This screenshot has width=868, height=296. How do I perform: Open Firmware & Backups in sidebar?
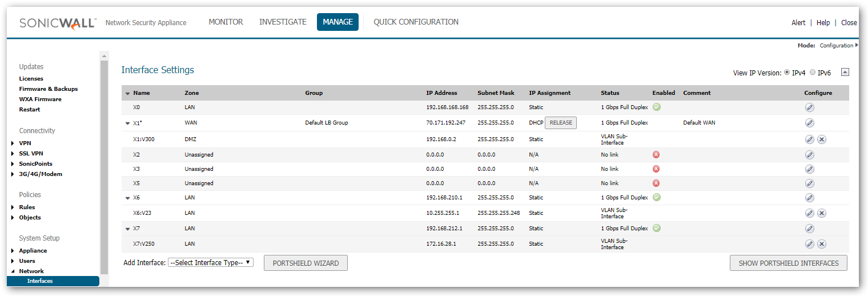(x=48, y=89)
